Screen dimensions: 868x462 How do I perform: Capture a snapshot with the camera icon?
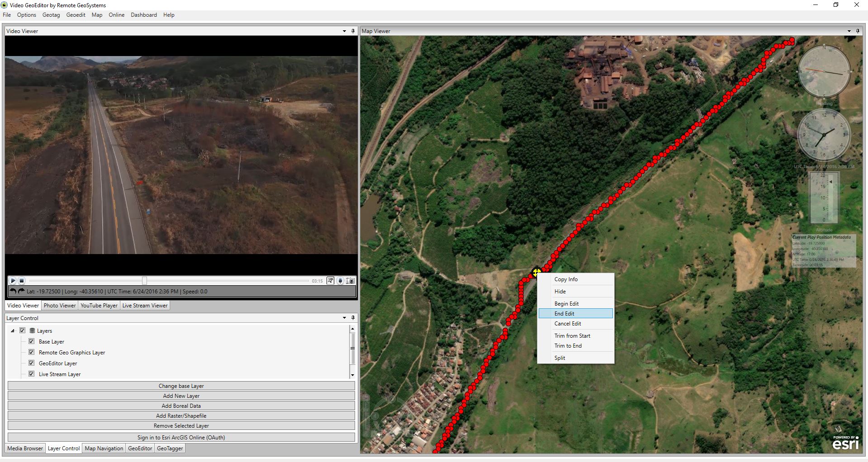pyautogui.click(x=350, y=281)
